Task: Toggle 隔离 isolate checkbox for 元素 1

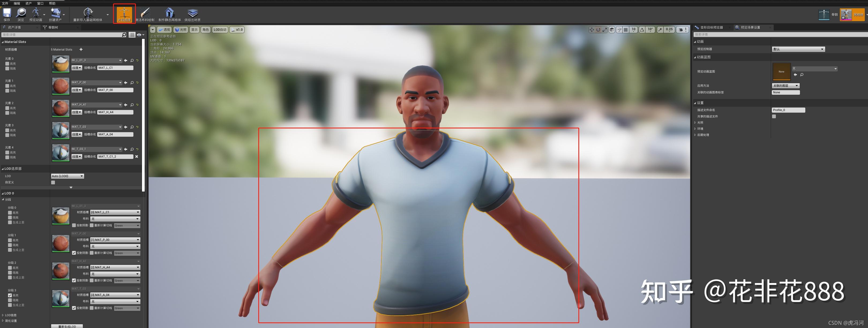Action: click(x=7, y=90)
